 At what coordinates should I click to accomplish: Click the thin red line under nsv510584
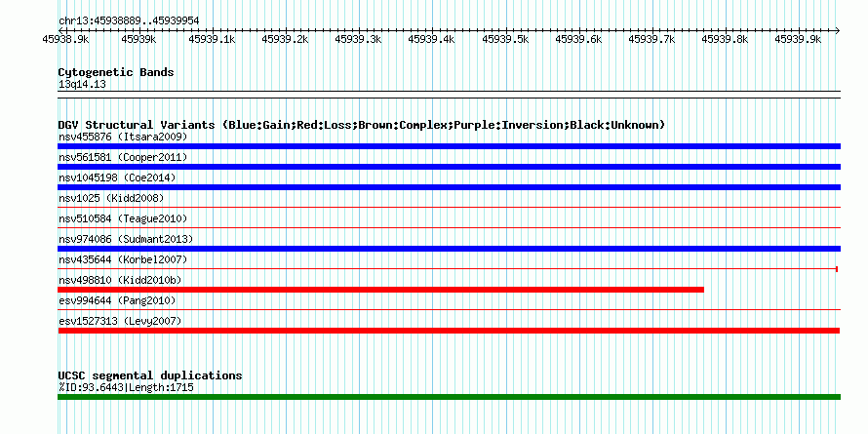(x=449, y=228)
